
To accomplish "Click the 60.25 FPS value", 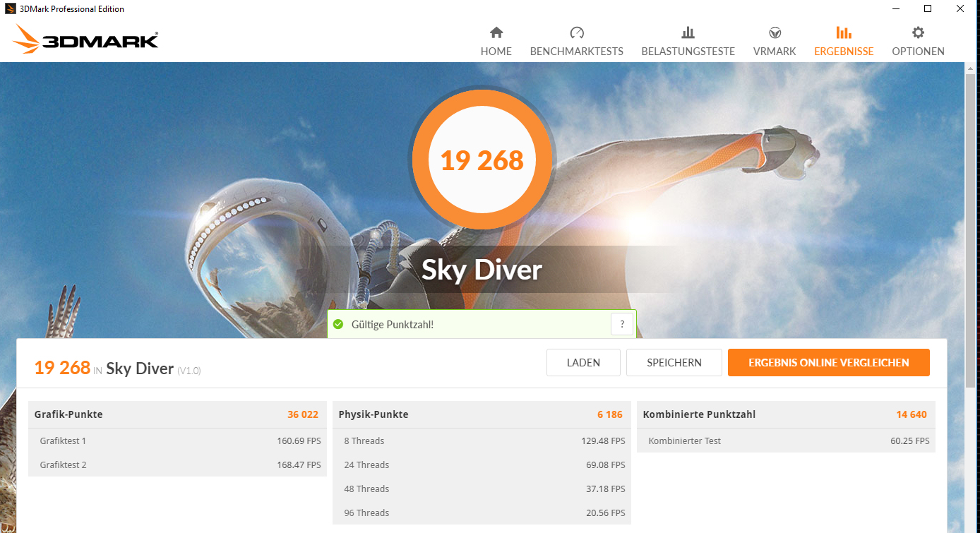I will (x=909, y=441).
